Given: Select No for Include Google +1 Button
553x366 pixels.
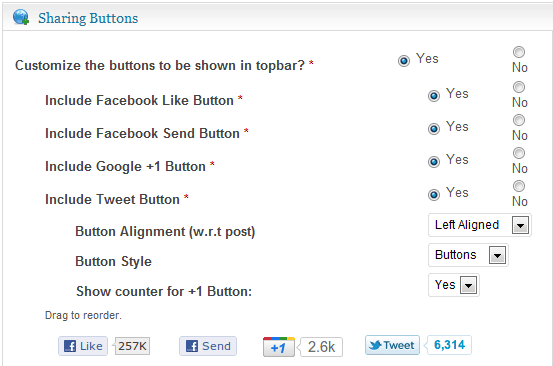Looking at the screenshot, I should (x=519, y=153).
